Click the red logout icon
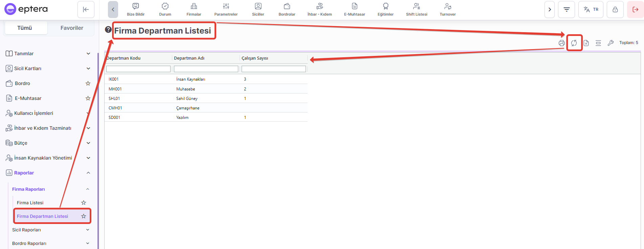The width and height of the screenshot is (644, 249). pyautogui.click(x=635, y=9)
